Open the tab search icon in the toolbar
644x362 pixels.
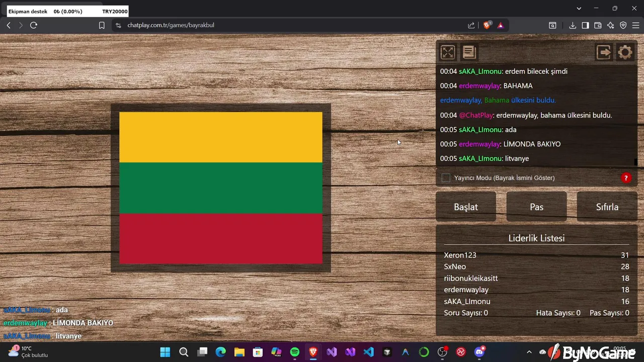[552, 25]
